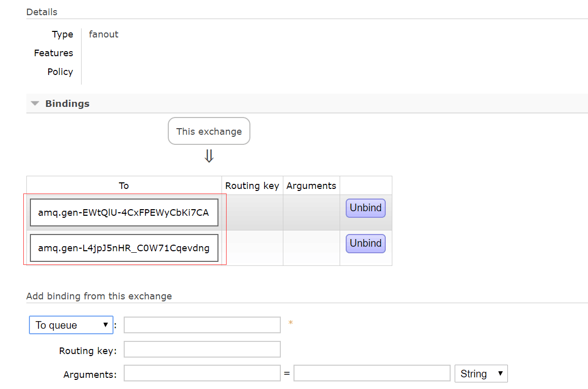Focus the Arguments key input field
Screen dimensions: 588x389
[202, 374]
